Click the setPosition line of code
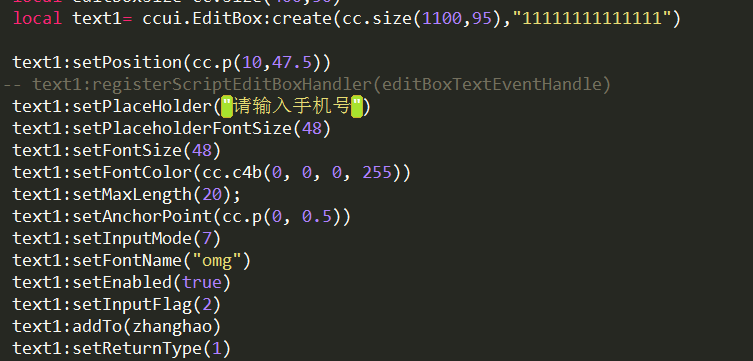The width and height of the screenshot is (753, 361). click(171, 63)
